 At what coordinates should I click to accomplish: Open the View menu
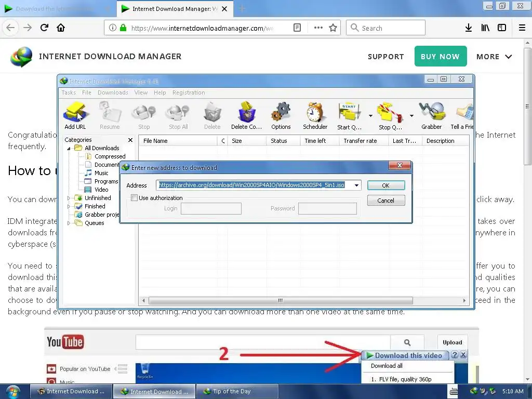coord(141,92)
